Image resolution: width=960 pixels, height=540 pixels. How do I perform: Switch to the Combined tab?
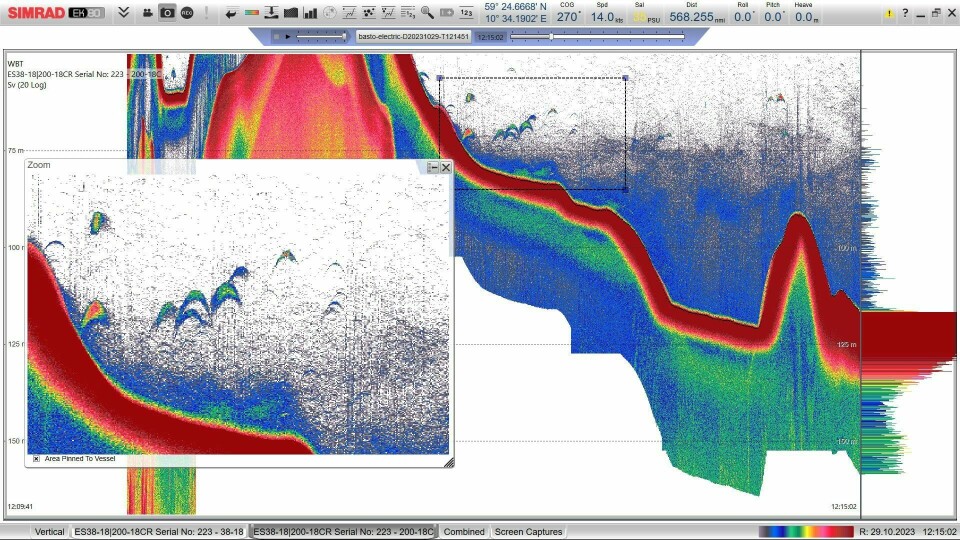pos(464,531)
